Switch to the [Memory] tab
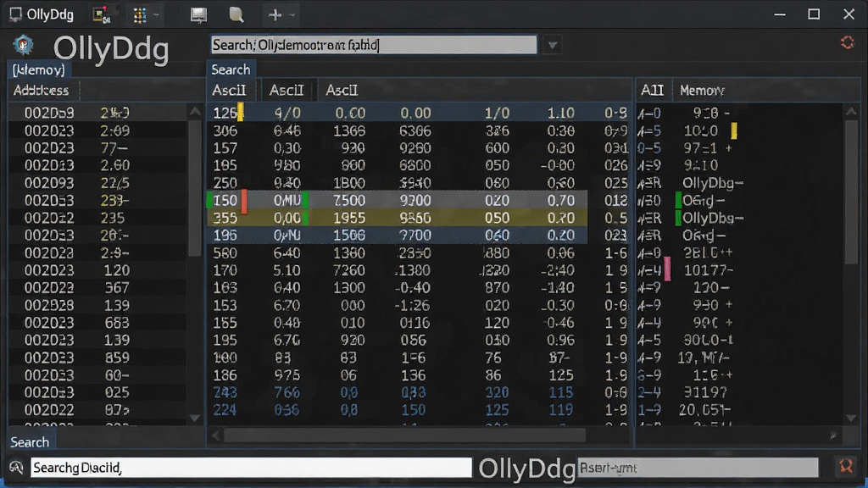Image resolution: width=868 pixels, height=488 pixels. (x=39, y=69)
